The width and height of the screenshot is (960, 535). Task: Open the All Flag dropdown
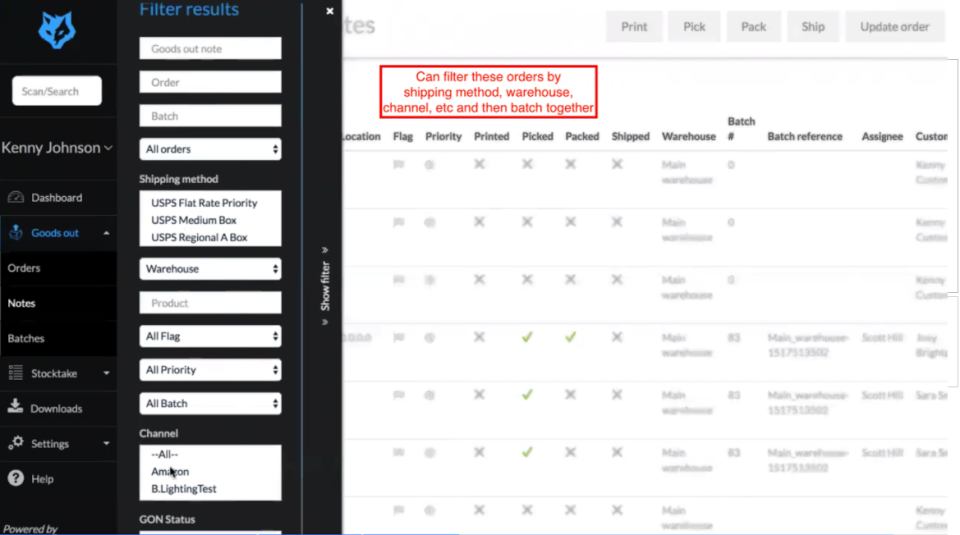[210, 336]
